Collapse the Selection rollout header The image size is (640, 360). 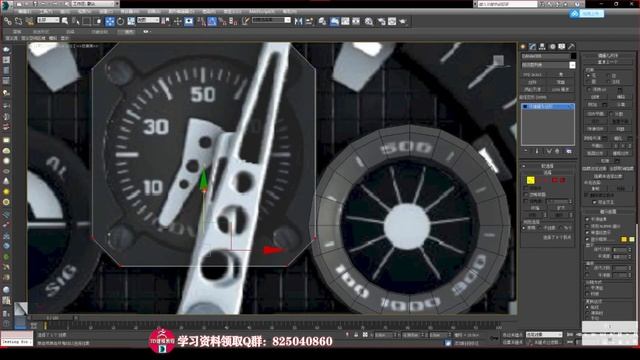point(547,173)
